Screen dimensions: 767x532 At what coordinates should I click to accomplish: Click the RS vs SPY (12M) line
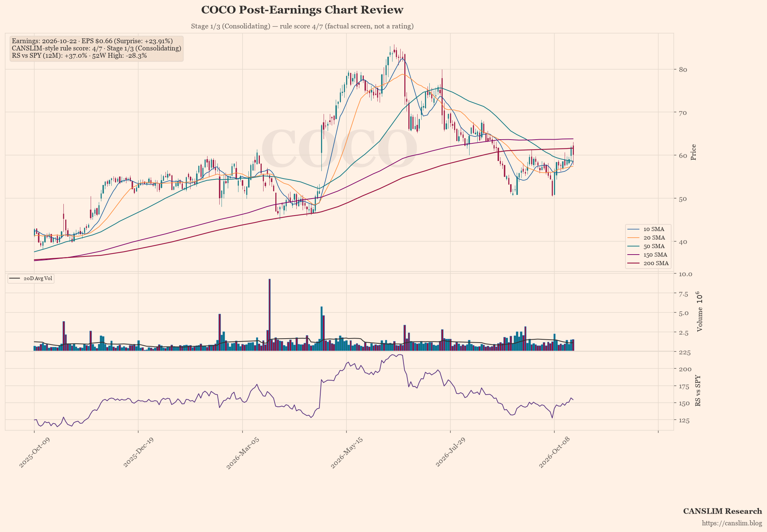click(79, 56)
